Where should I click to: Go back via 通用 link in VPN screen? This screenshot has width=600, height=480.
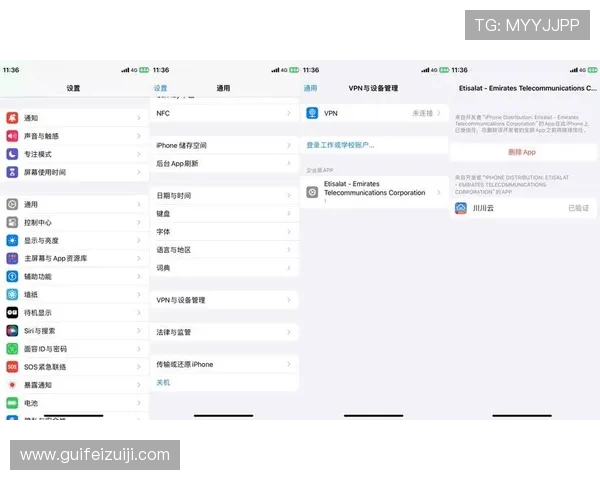(x=310, y=88)
